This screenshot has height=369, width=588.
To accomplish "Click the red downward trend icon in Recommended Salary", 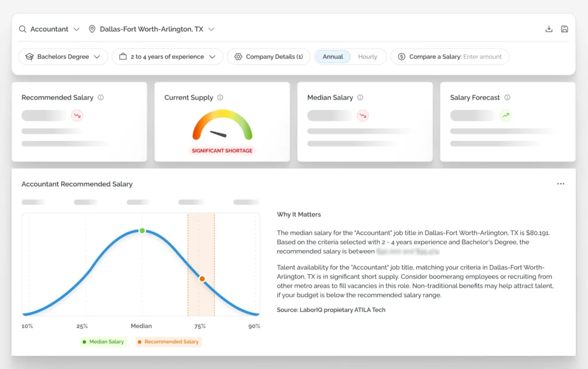I will (x=78, y=116).
